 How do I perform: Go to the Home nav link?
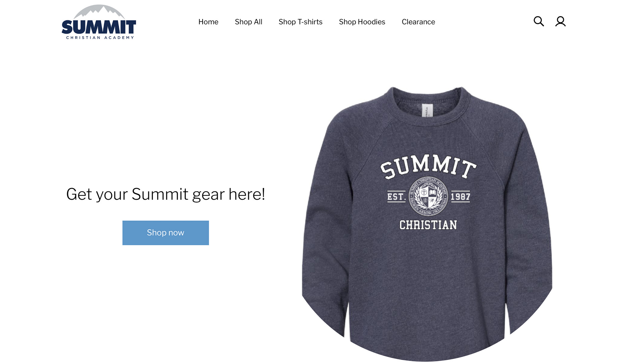click(x=208, y=22)
